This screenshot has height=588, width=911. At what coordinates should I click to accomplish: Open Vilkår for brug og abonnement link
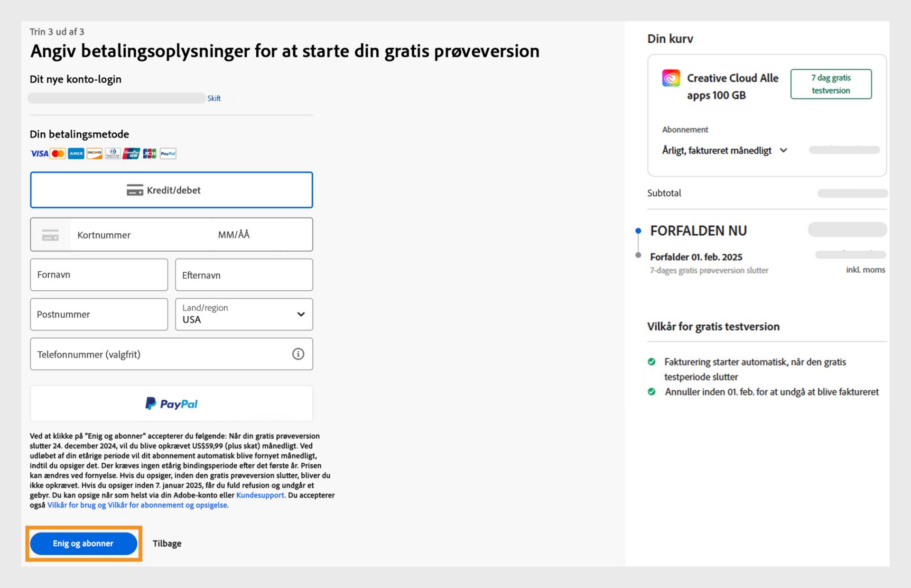(x=138, y=505)
